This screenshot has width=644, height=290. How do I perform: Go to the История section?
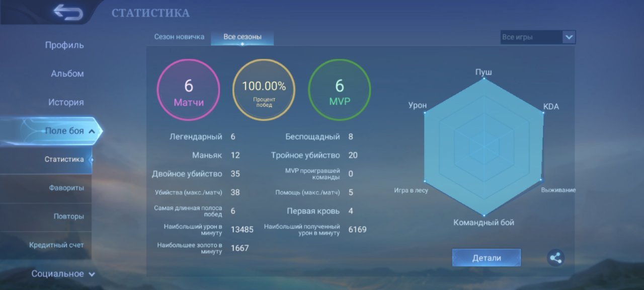click(x=66, y=103)
